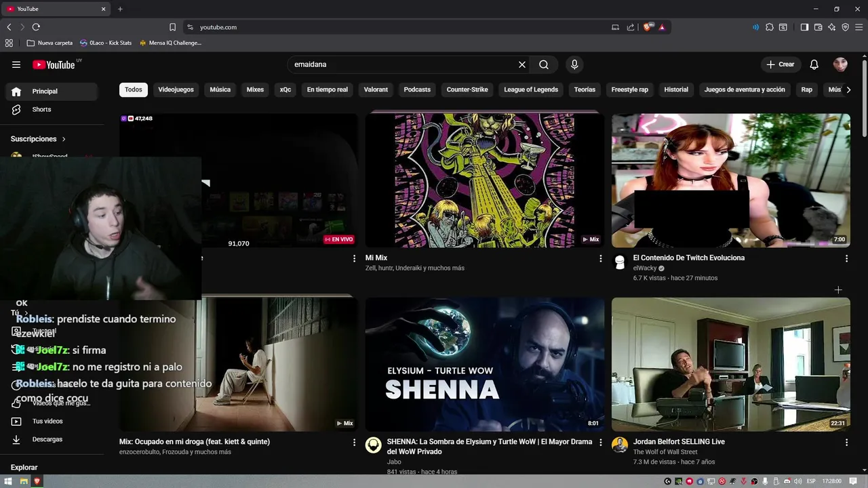The image size is (868, 488).
Task: Reload the YouTube page
Action: [x=36, y=27]
